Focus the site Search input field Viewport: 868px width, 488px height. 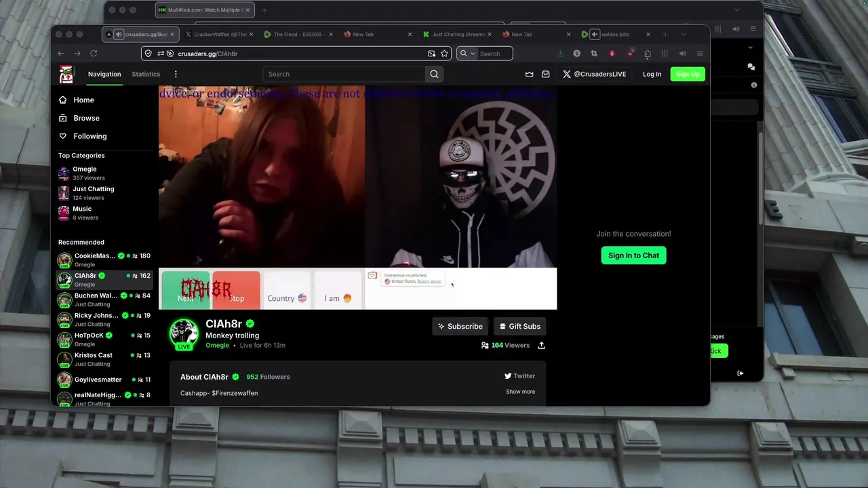(x=344, y=74)
